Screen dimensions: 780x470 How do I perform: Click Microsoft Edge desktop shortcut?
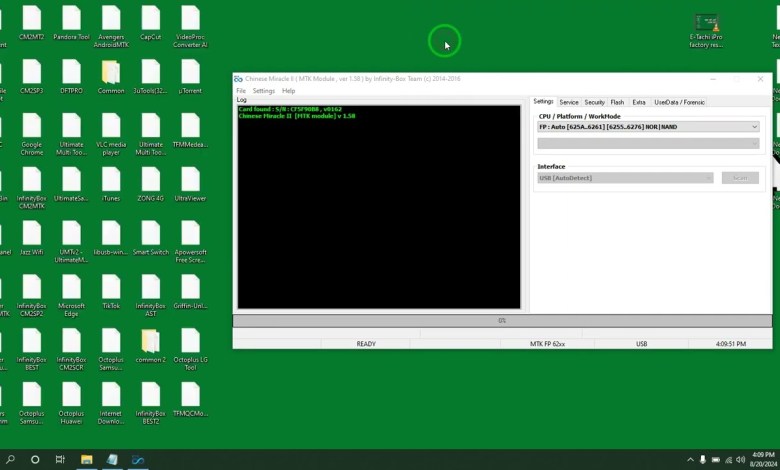[x=71, y=296]
